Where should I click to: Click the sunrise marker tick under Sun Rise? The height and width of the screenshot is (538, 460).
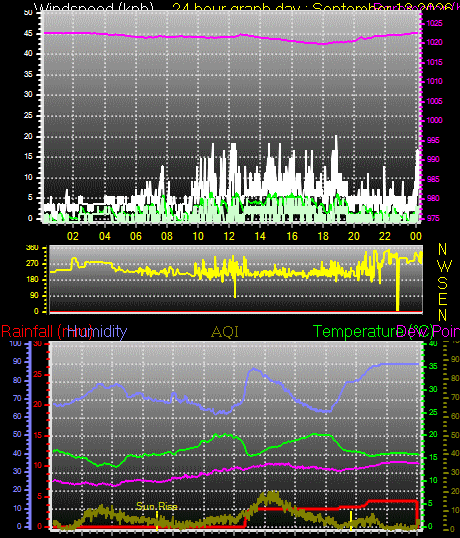click(x=157, y=520)
